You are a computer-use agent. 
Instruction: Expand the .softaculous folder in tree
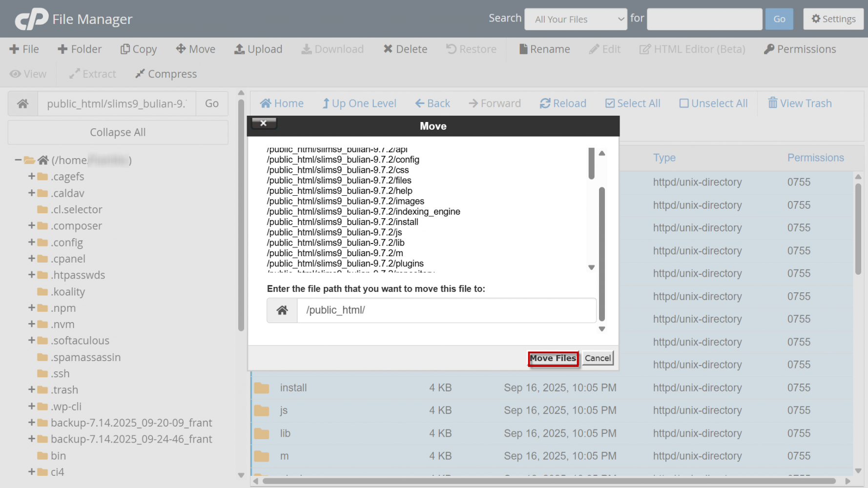click(x=32, y=340)
